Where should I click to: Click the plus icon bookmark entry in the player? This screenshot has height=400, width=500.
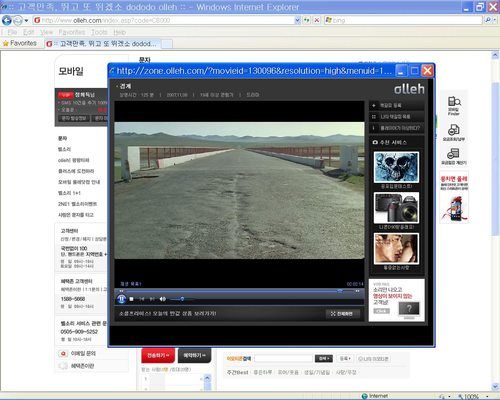(x=396, y=105)
